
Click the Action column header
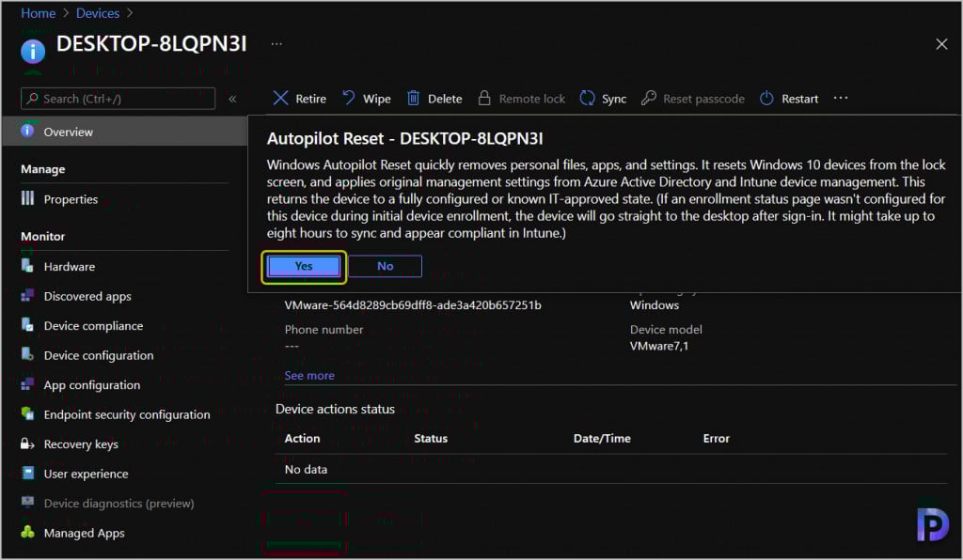[302, 439]
